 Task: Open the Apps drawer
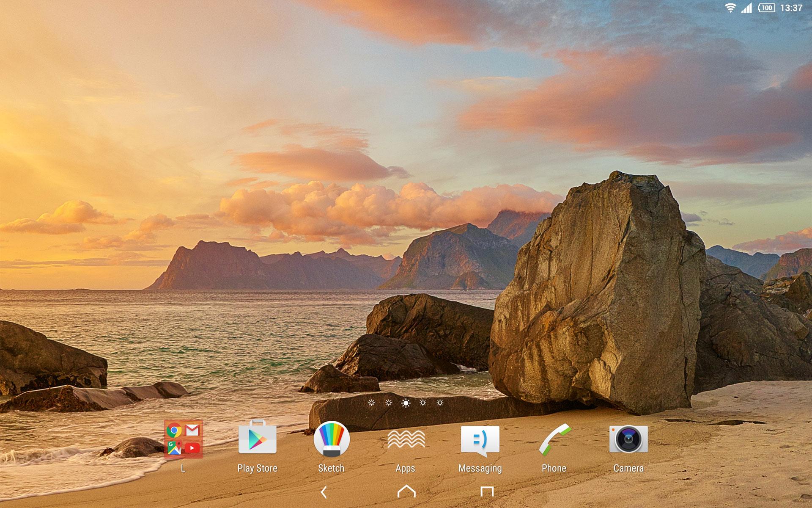click(406, 439)
